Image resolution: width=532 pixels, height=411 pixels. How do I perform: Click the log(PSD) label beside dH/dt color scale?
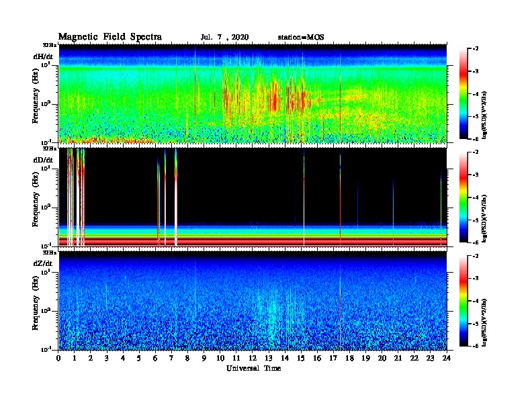484,115
